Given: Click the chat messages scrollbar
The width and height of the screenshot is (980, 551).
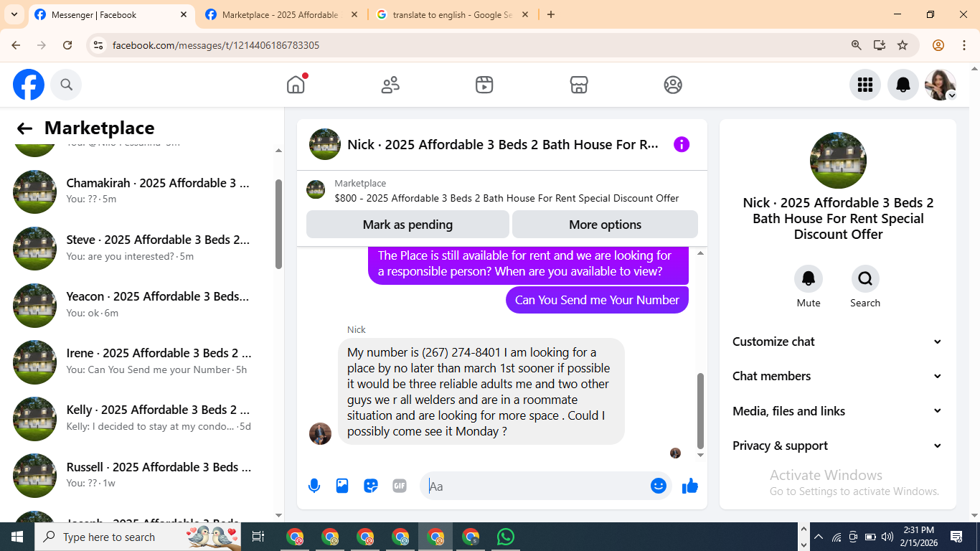Looking at the screenshot, I should point(700,410).
